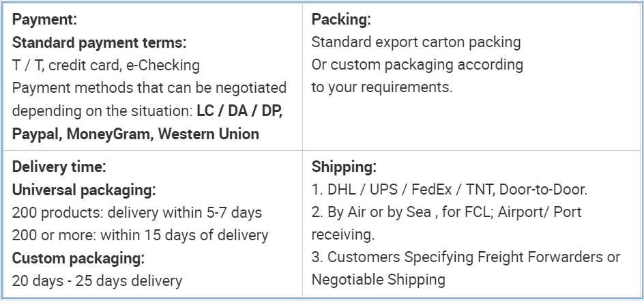The image size is (644, 301).
Task: Click "200 products: delivery within 5-7 days"
Action: 137,212
